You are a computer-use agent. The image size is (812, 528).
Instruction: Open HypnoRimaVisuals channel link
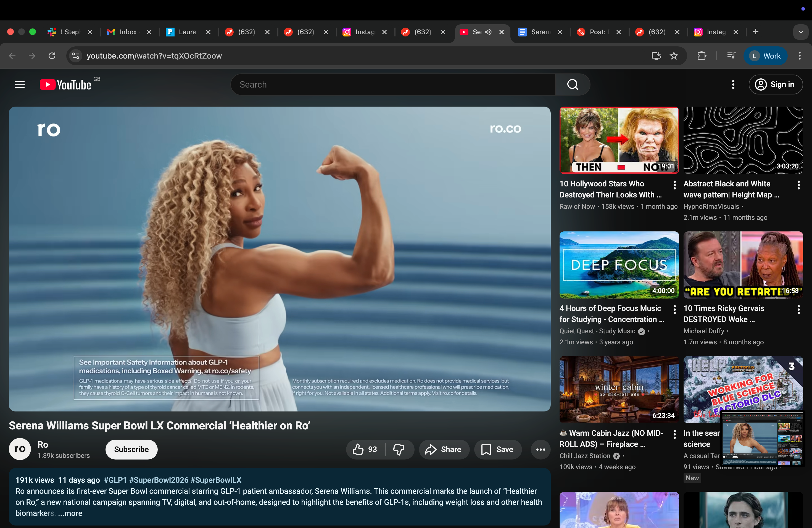711,206
